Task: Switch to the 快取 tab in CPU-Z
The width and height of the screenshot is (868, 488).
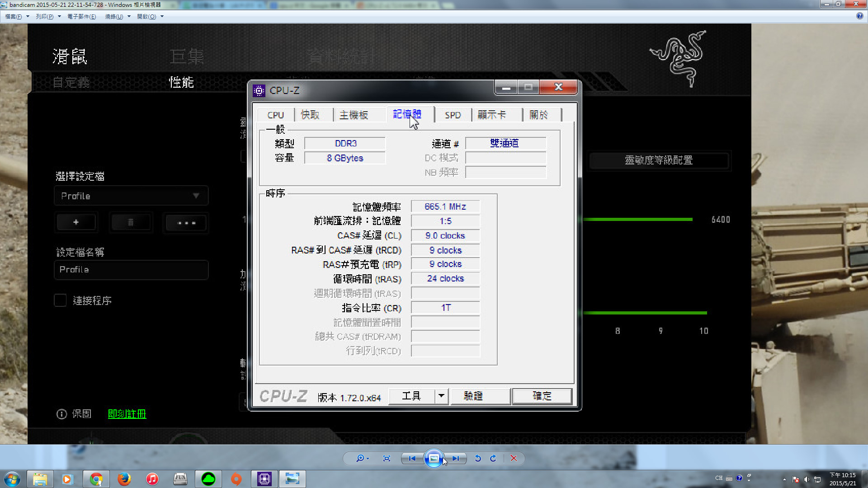Action: [310, 115]
